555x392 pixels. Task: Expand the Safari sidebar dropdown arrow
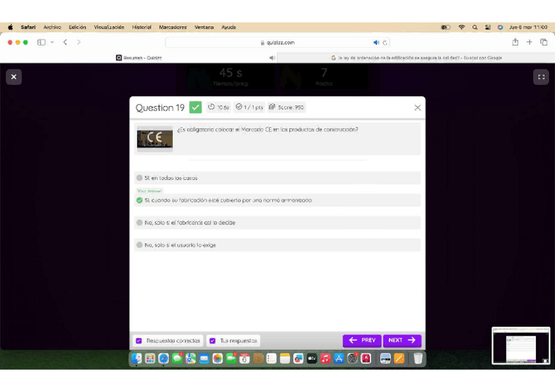pyautogui.click(x=52, y=43)
